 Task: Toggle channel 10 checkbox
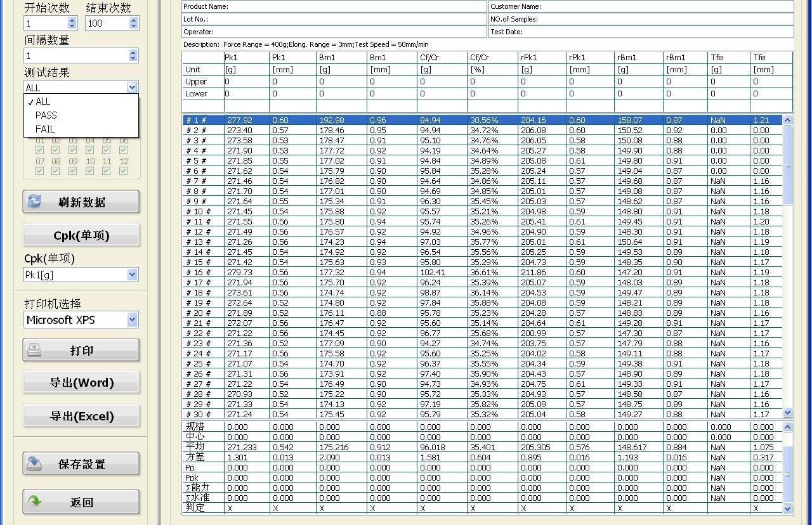click(89, 171)
